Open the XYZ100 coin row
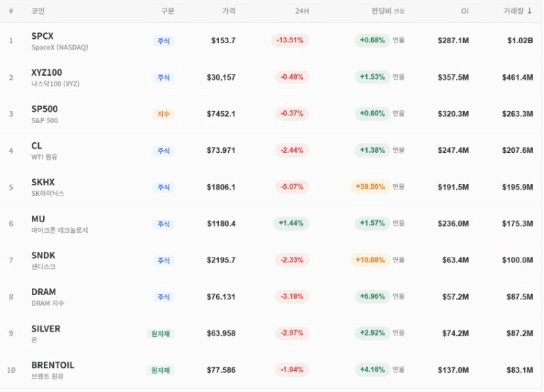544x392 pixels. [271, 77]
